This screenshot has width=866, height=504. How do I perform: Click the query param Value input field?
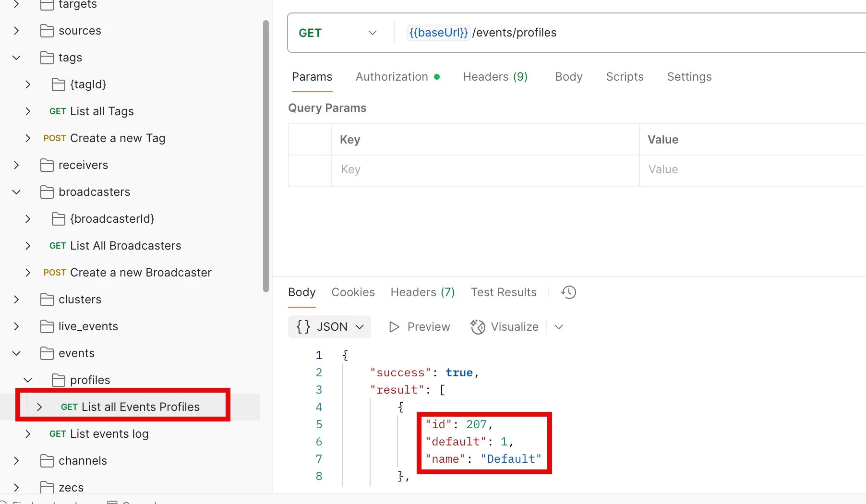pyautogui.click(x=753, y=169)
